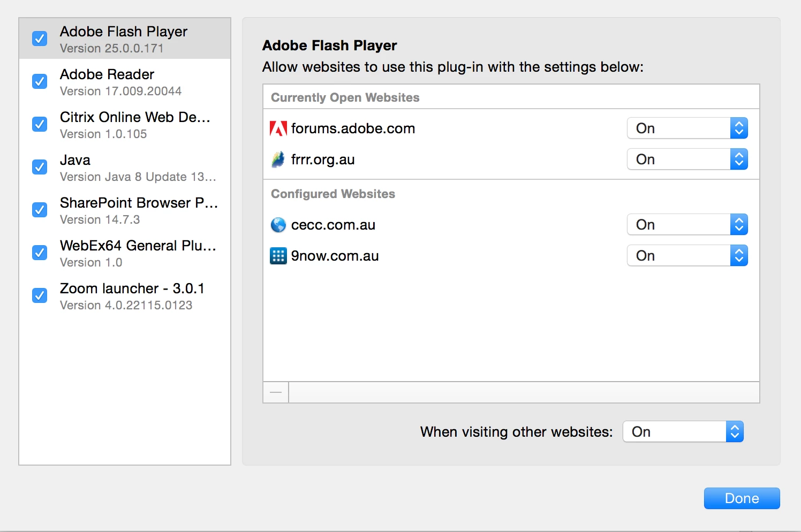Image resolution: width=801 pixels, height=532 pixels.
Task: Select the cecc.com.au website row
Action: point(511,225)
